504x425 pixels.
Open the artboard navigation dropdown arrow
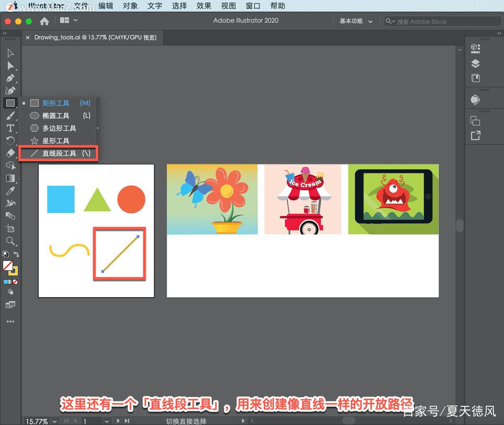click(x=107, y=421)
